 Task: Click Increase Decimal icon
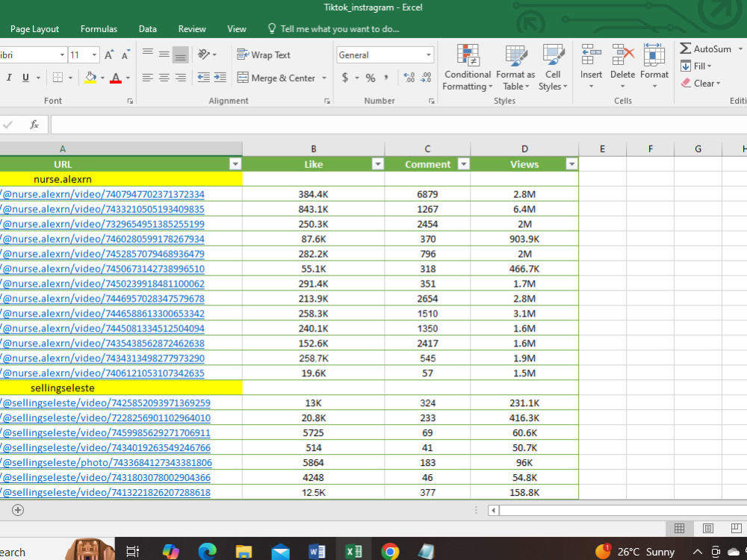click(409, 78)
